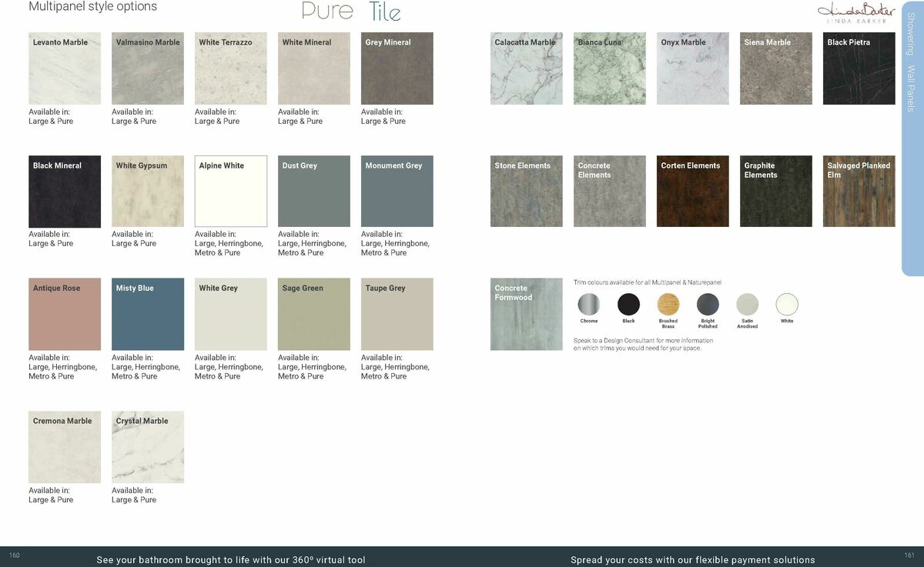Click the Linda Barker logo
Image resolution: width=924 pixels, height=567 pixels.
[856, 12]
